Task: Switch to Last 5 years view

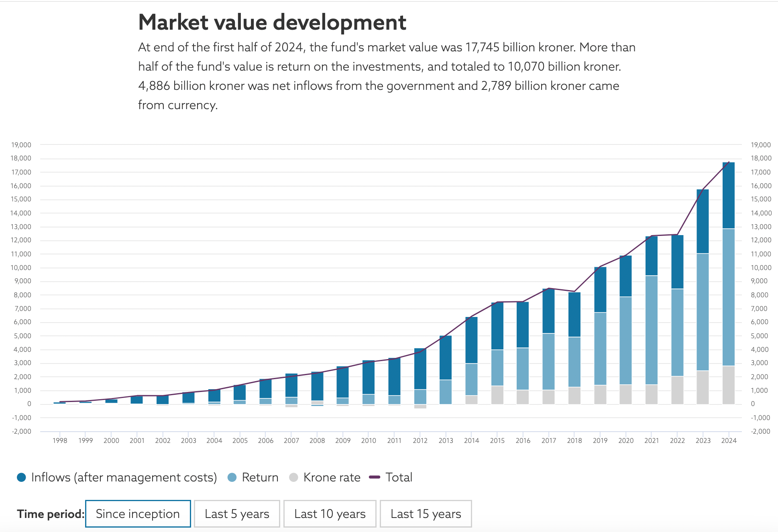Action: (237, 514)
